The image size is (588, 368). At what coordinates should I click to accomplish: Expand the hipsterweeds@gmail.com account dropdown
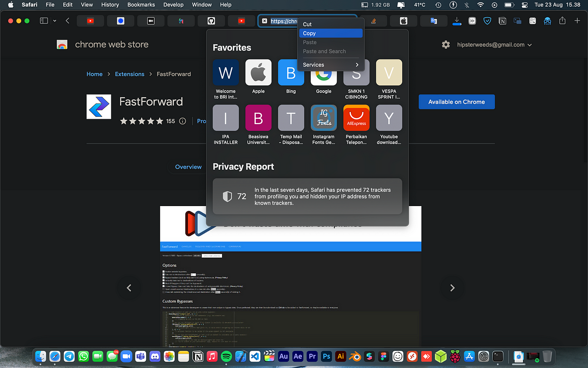494,45
